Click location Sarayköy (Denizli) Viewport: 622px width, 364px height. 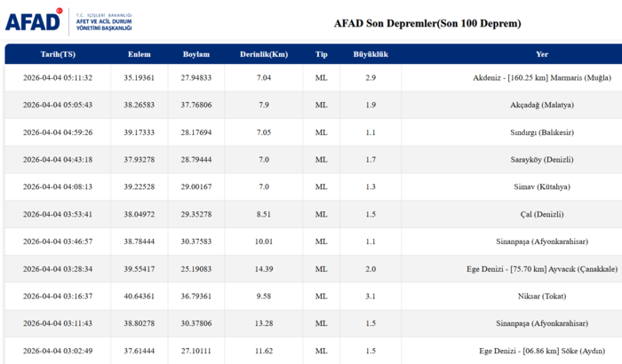tap(542, 160)
